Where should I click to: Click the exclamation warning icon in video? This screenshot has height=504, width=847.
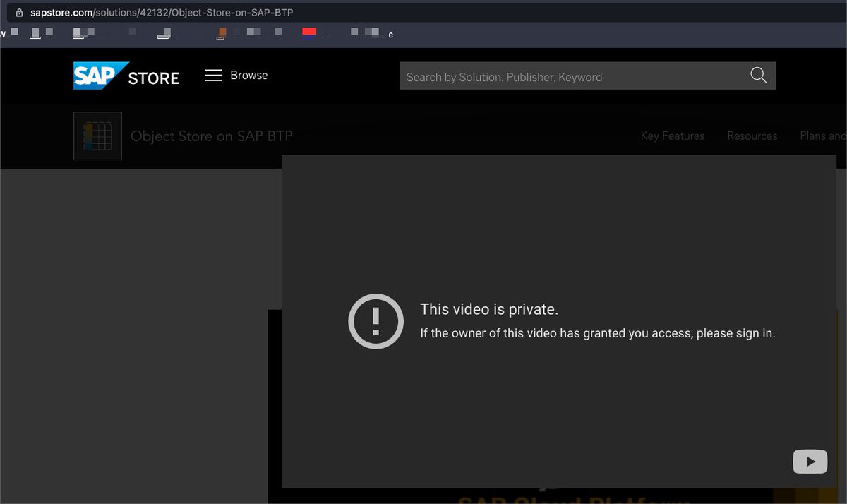[376, 321]
